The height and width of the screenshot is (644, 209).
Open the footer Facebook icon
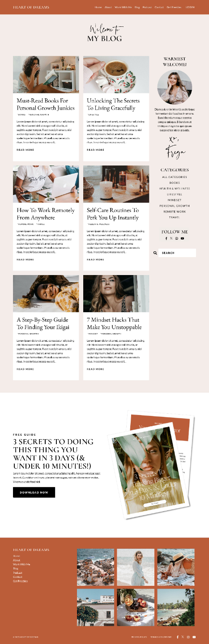click(x=177, y=637)
